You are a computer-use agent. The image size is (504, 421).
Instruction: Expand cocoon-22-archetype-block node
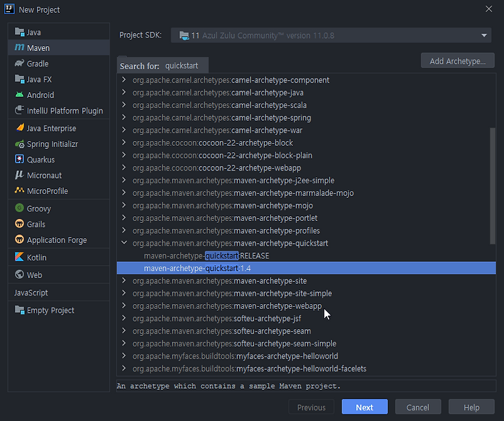124,142
